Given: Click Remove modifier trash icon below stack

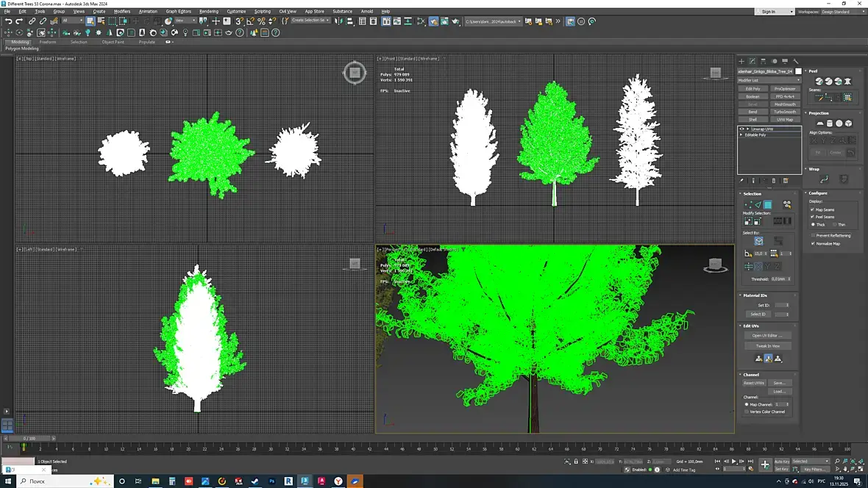Looking at the screenshot, I should click(x=774, y=181).
